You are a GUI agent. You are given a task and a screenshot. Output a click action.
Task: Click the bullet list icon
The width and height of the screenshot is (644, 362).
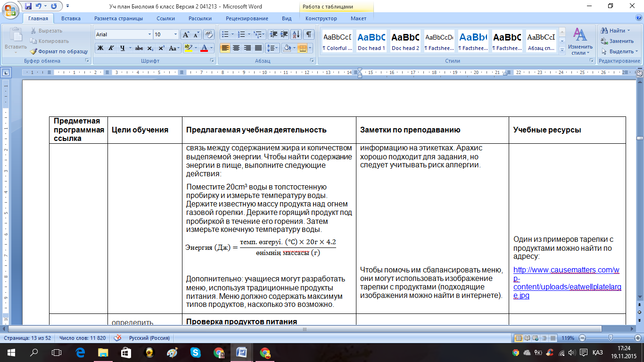[x=227, y=34]
